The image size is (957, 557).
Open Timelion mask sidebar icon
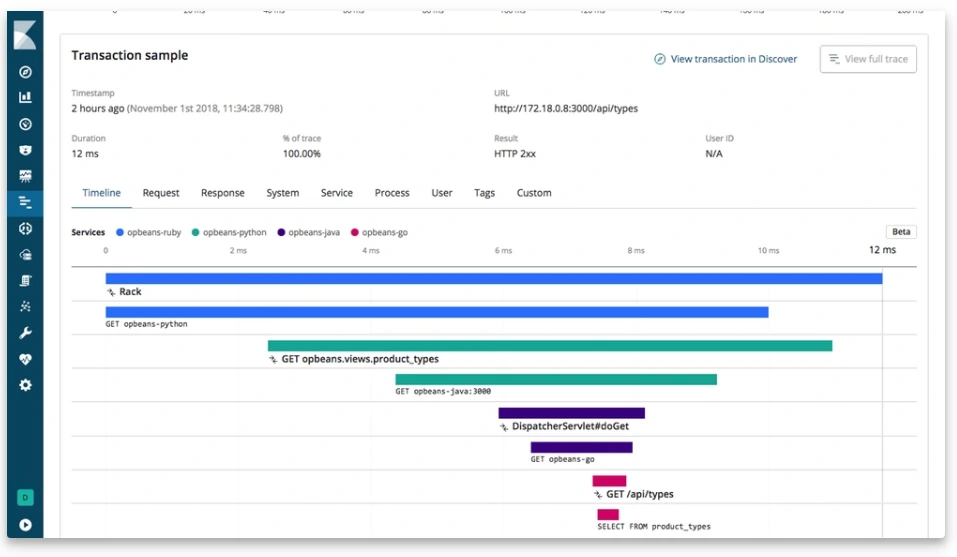[x=25, y=150]
